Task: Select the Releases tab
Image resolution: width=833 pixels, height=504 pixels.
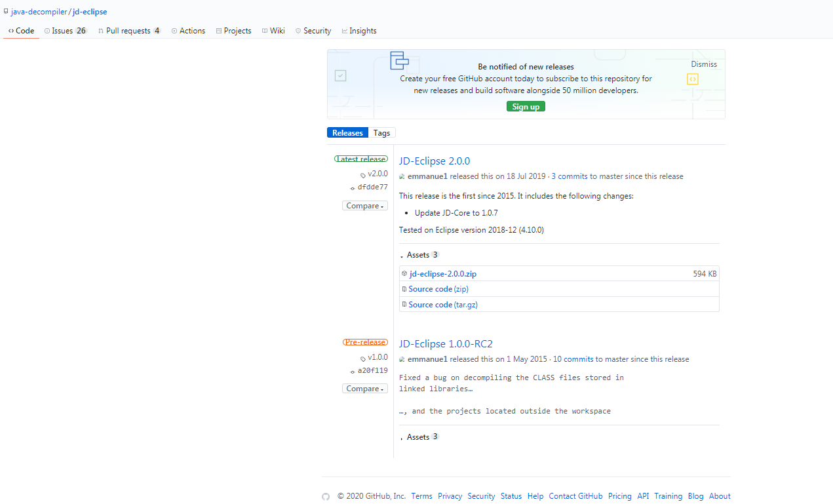Action: click(347, 132)
